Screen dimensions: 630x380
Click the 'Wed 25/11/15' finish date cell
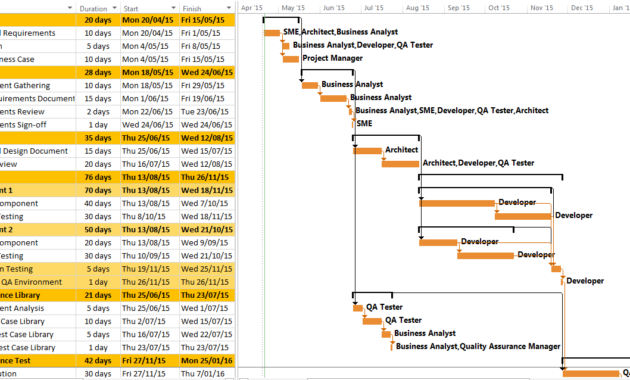[207, 269]
